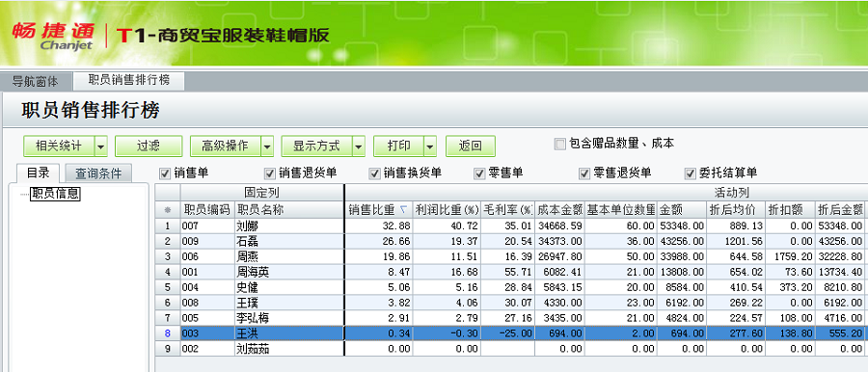Enable 包含赠品数量、成本 checkbox
868x372 pixels.
pyautogui.click(x=559, y=145)
